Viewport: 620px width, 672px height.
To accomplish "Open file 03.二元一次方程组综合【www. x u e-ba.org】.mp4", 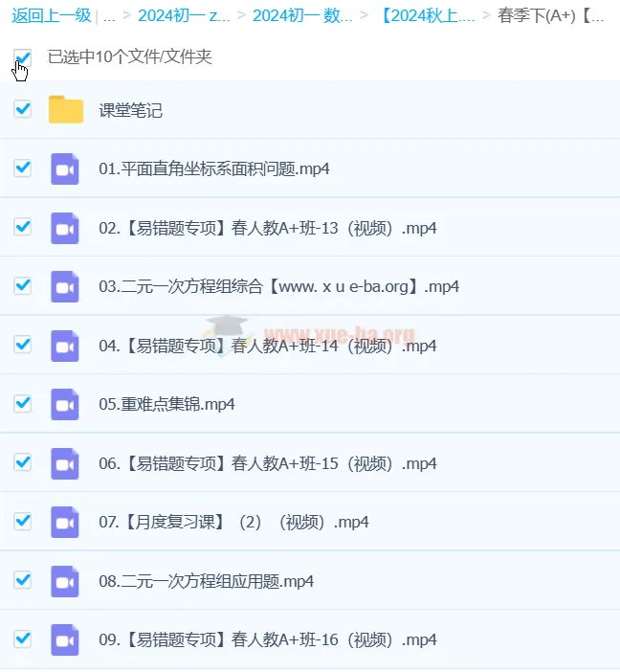I will tap(279, 287).
